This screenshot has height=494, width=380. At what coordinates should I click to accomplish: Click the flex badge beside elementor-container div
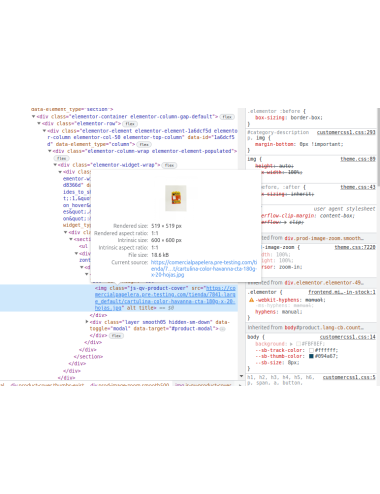point(227,117)
